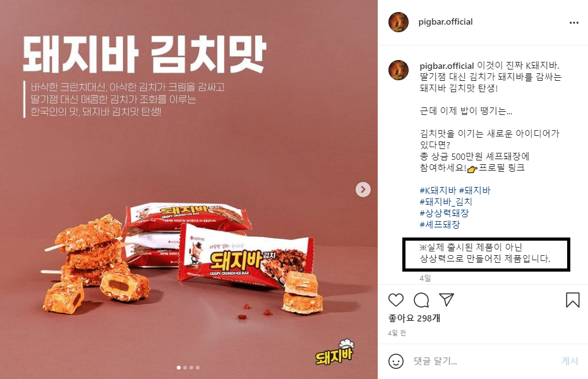
Task: Open pigbar.official username in header
Action: click(x=445, y=21)
